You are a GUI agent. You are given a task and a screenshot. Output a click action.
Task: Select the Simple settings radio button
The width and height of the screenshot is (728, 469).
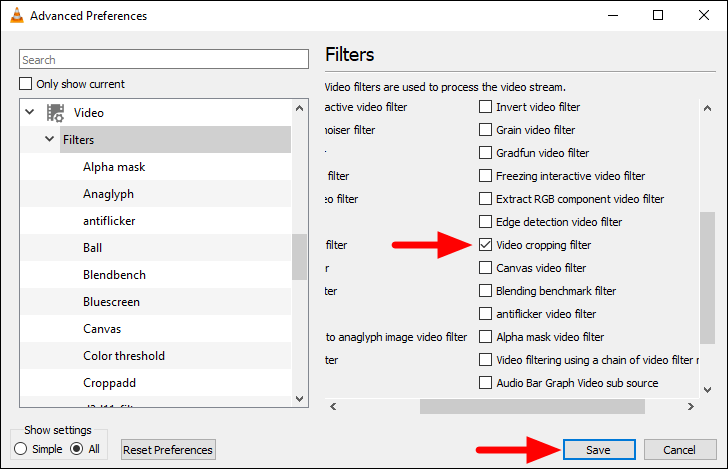click(20, 449)
